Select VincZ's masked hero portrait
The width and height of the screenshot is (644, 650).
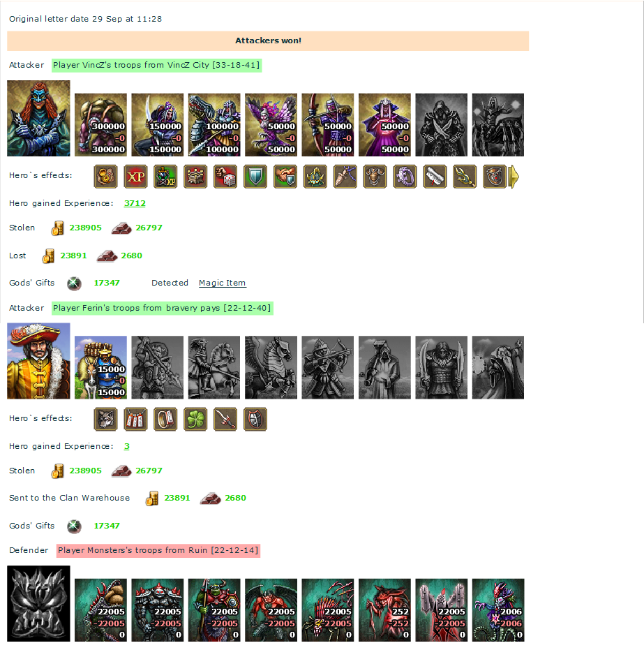click(x=38, y=118)
